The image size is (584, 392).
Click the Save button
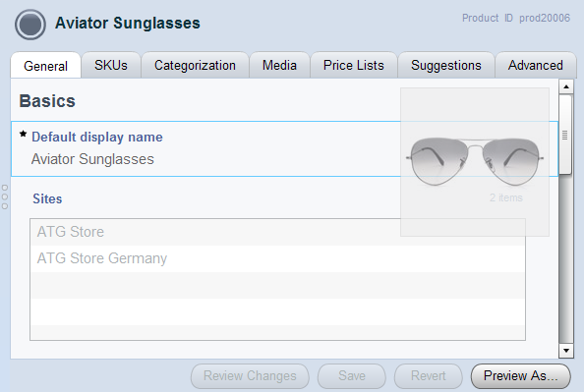coord(352,376)
